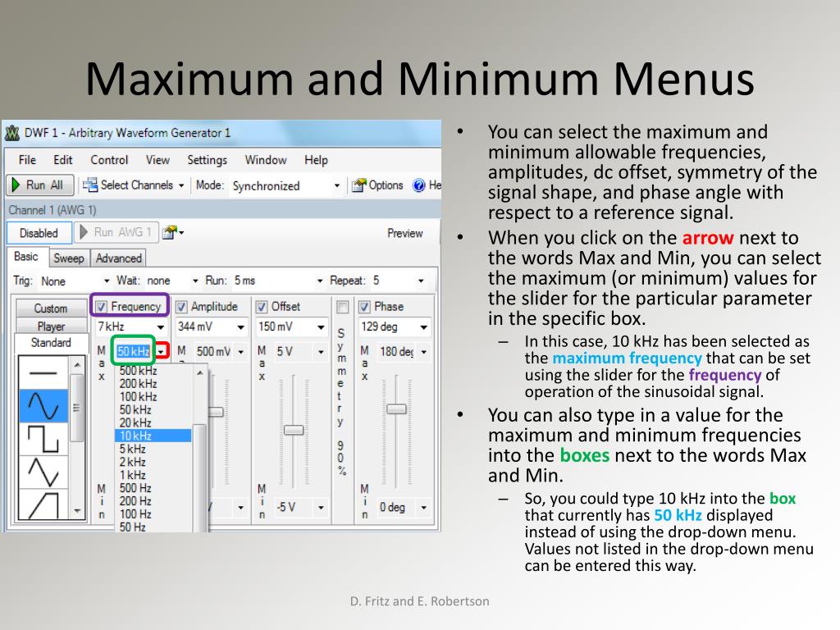Switch to the Basic tab
Viewport: 840px width, 630px height.
(x=26, y=257)
